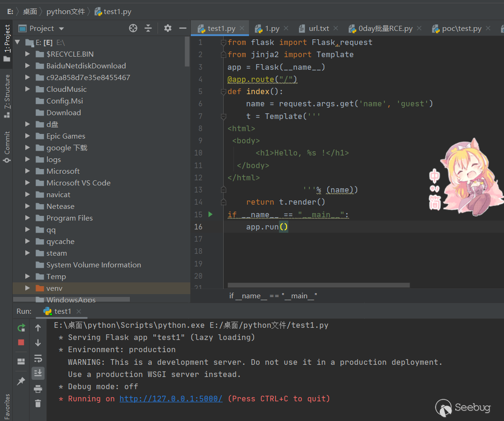This screenshot has width=504, height=421.
Task: Toggle soft-wrap in the Run console
Action: pyautogui.click(x=38, y=359)
